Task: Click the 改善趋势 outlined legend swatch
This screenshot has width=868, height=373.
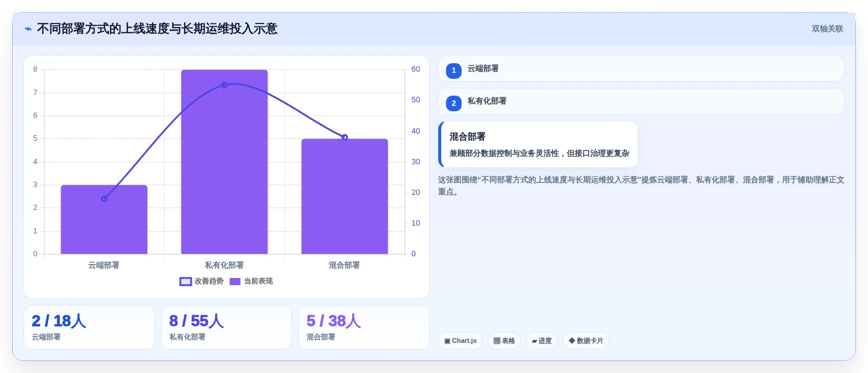Action: coord(186,282)
